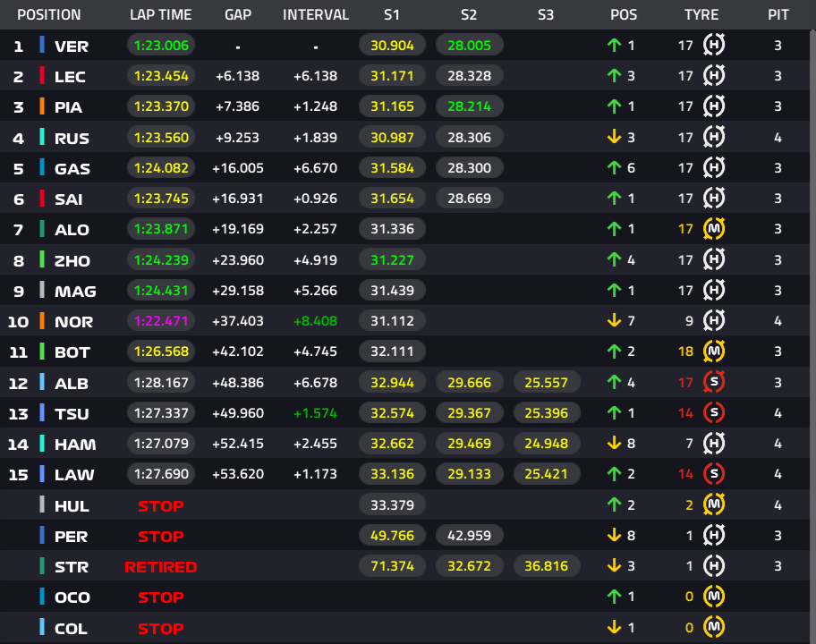The width and height of the screenshot is (816, 644).
Task: Click the yellow down arrow in HAM row
Action: 614,444
